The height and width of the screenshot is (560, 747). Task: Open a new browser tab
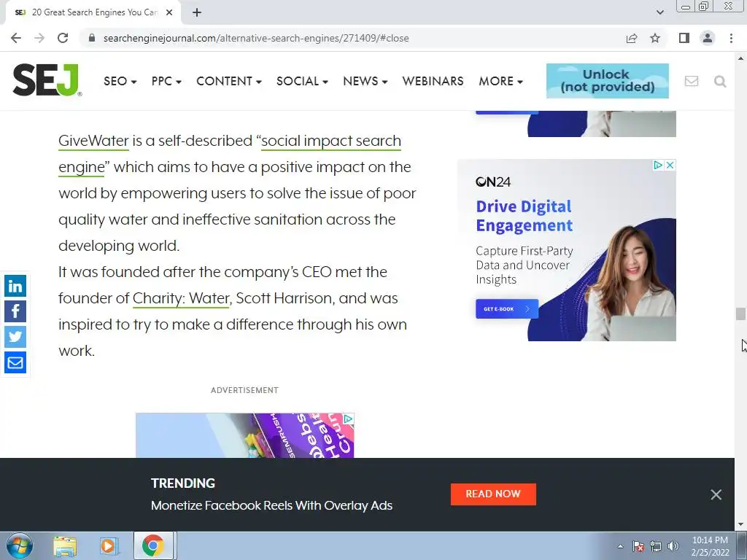197,13
